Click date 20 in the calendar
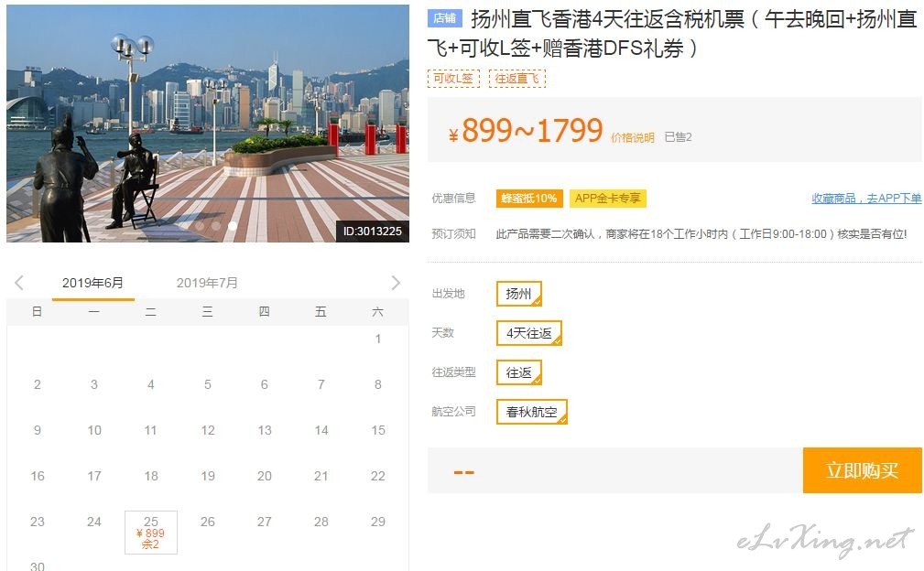 point(265,476)
